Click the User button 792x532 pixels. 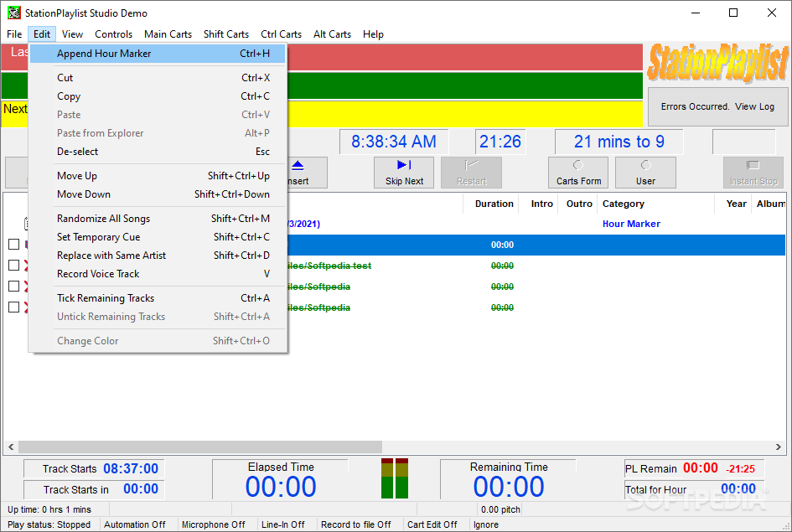click(645, 173)
